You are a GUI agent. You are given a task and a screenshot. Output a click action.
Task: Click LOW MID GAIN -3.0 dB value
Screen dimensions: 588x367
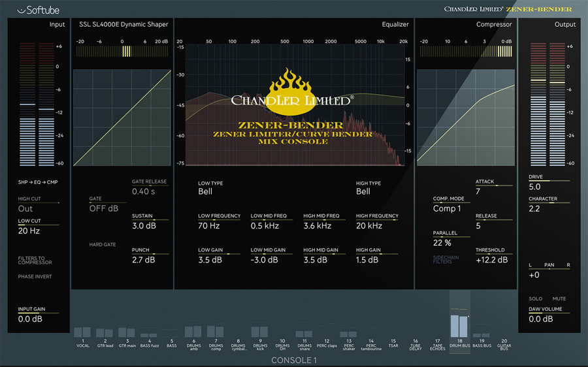tap(264, 260)
